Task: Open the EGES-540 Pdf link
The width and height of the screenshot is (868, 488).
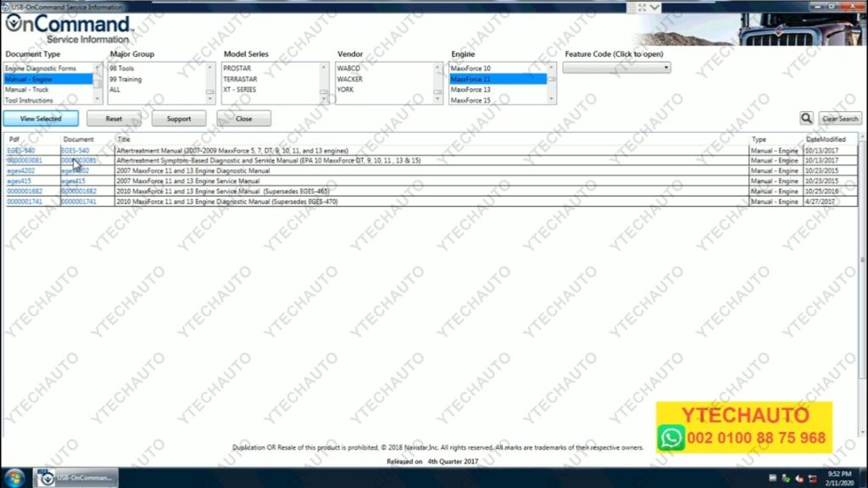Action: [x=21, y=151]
